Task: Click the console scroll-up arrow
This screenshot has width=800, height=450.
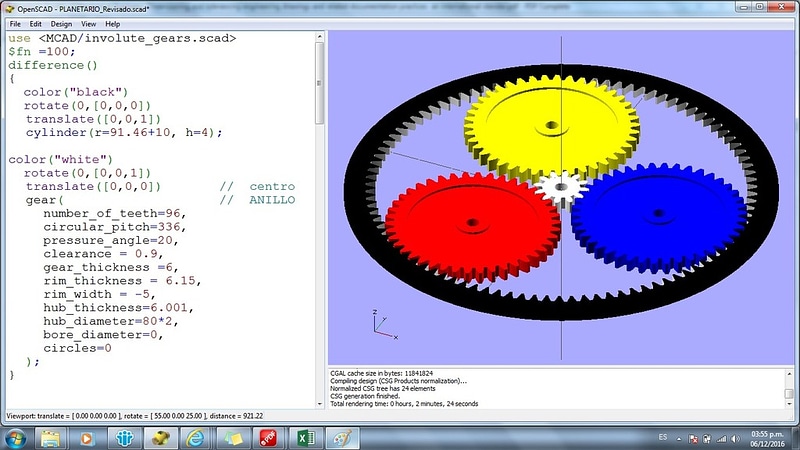Action: (789, 374)
